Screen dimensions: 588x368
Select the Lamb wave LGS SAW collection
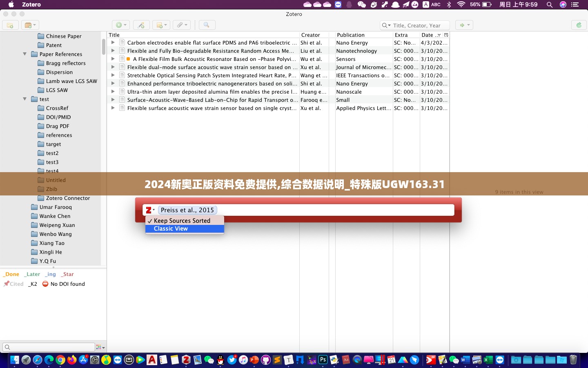click(71, 81)
